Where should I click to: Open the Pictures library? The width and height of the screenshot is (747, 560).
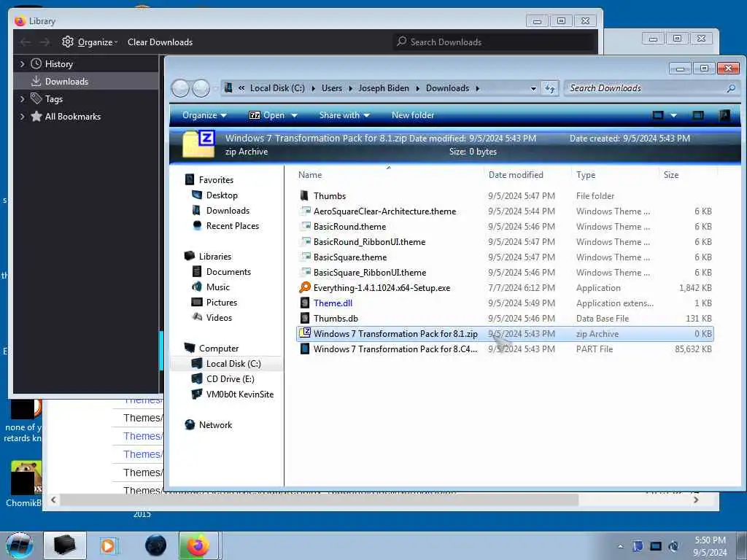coord(222,302)
